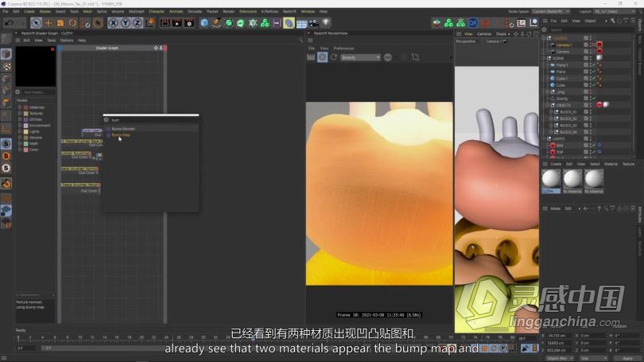Open the Cameras menu in viewport

coord(484,34)
